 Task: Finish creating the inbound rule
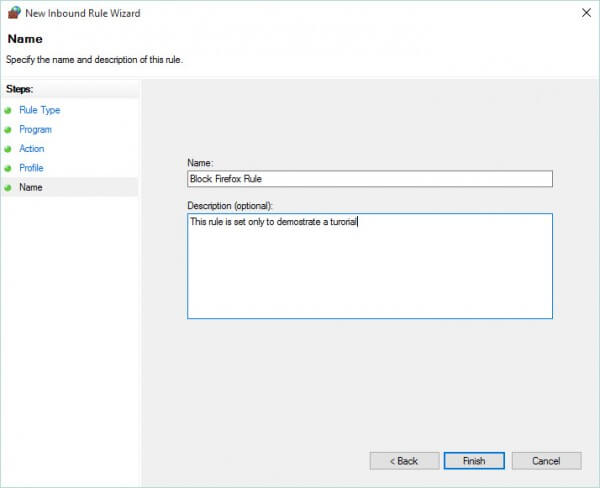[474, 461]
